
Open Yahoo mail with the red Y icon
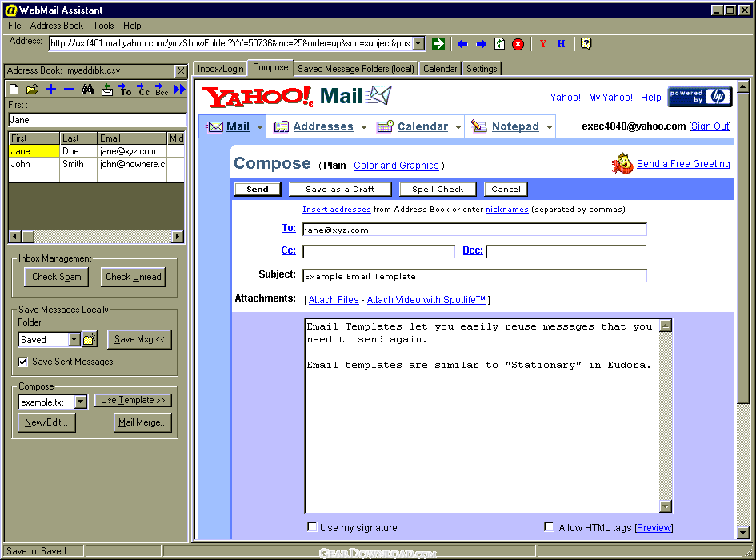pyautogui.click(x=543, y=44)
